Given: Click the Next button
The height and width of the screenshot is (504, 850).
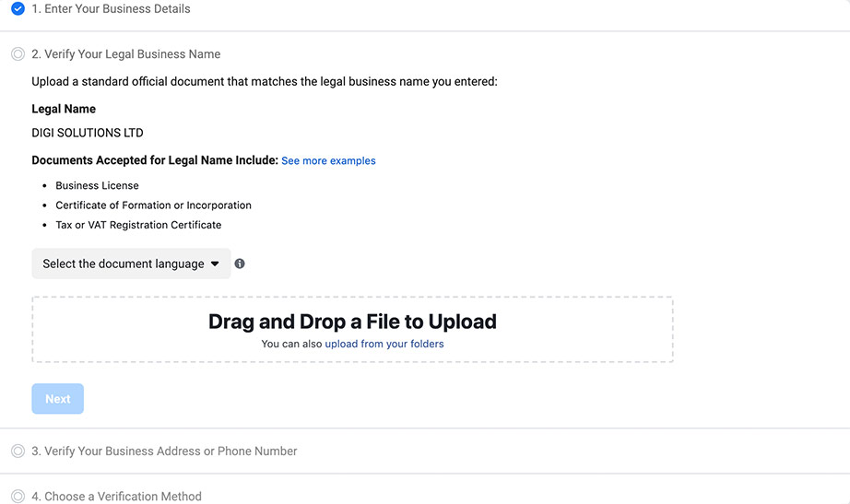Looking at the screenshot, I should click(x=57, y=399).
